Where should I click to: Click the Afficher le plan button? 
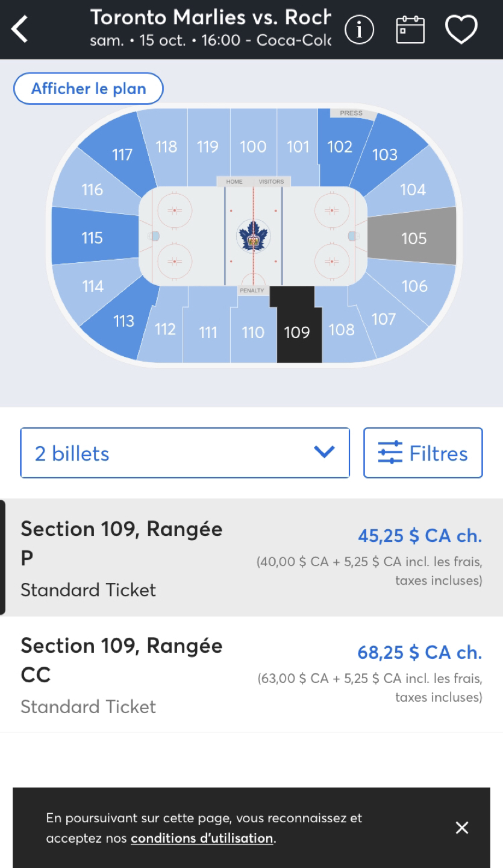89,89
